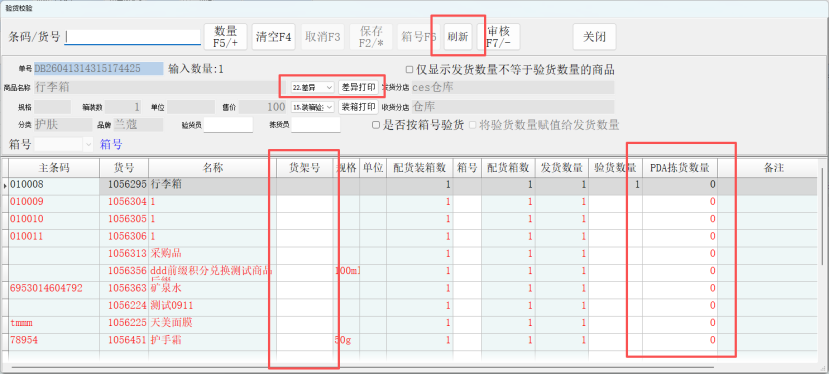Click the 备注 column header

click(774, 168)
